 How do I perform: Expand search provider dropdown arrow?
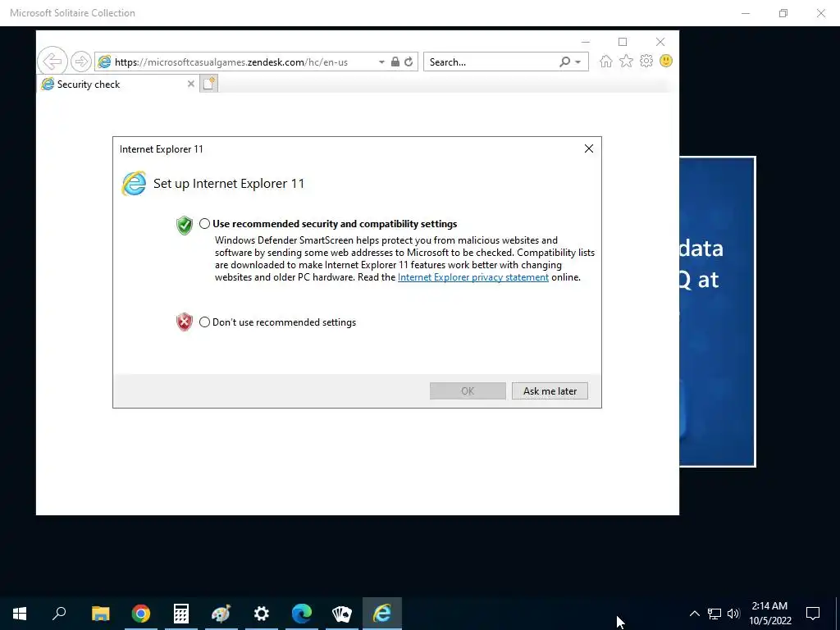578,62
